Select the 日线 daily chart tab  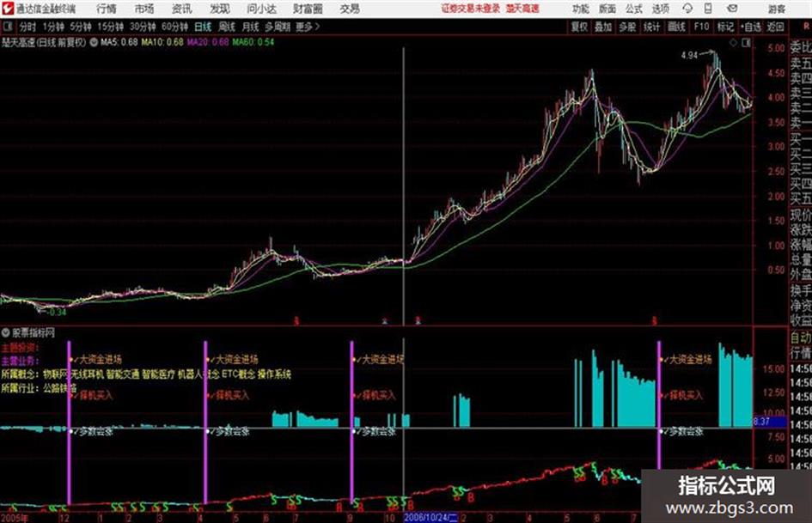pos(203,27)
